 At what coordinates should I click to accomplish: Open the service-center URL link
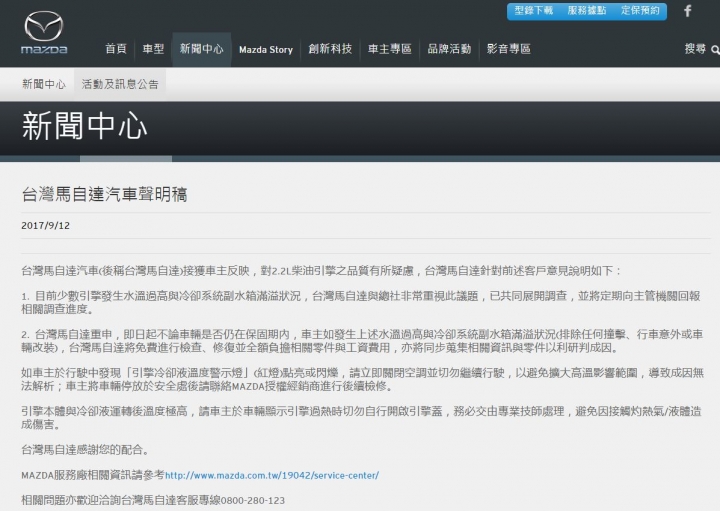(272, 476)
